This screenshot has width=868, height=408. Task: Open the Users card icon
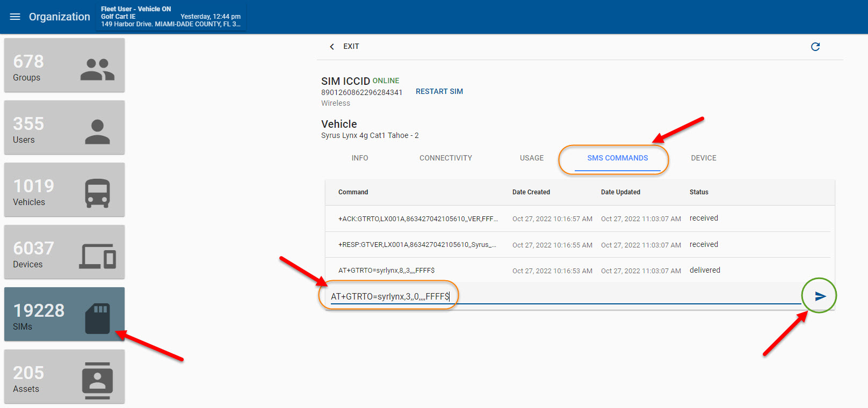tap(97, 132)
